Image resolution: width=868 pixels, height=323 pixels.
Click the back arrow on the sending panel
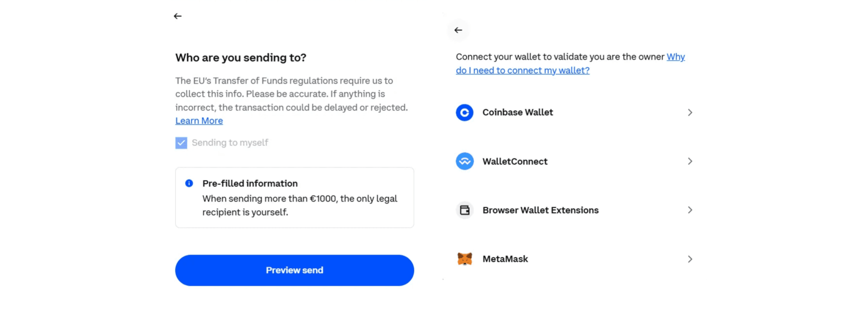177,16
